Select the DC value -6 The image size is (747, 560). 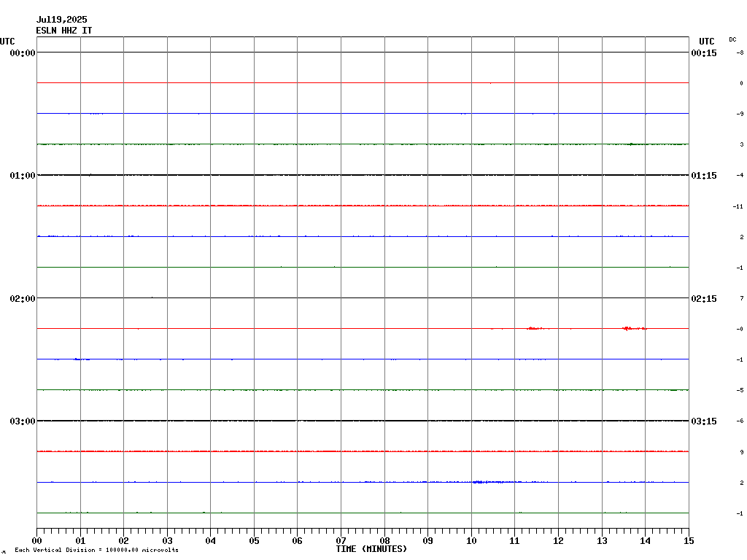pyautogui.click(x=740, y=421)
